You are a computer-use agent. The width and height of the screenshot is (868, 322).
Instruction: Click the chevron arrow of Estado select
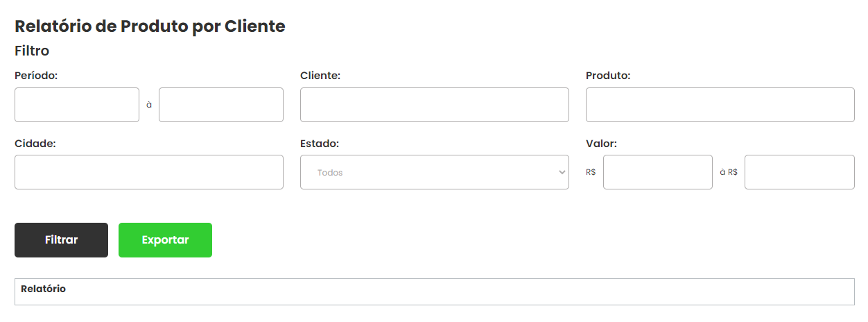click(562, 173)
